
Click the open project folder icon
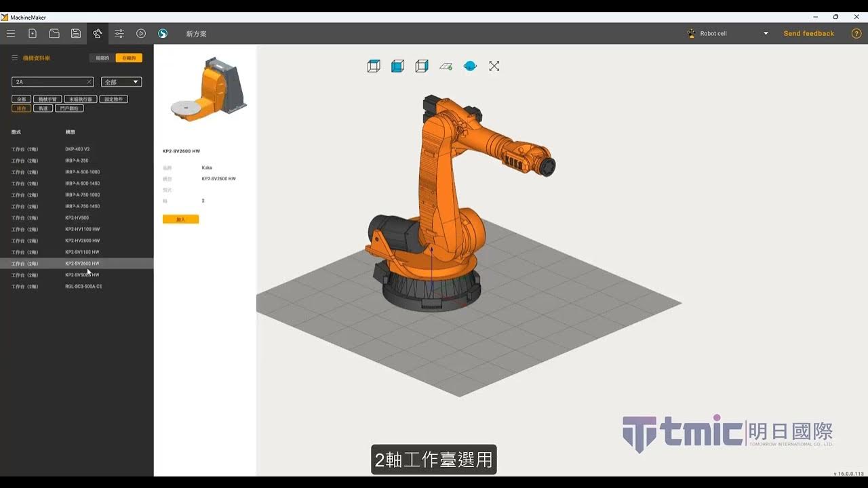point(54,33)
